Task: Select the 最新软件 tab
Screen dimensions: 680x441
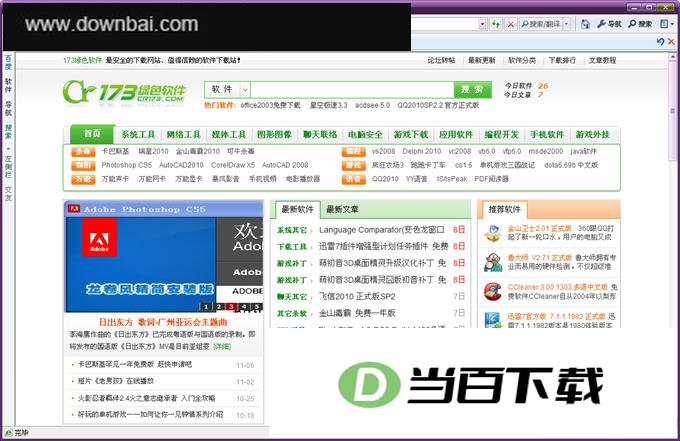Action: tap(297, 209)
